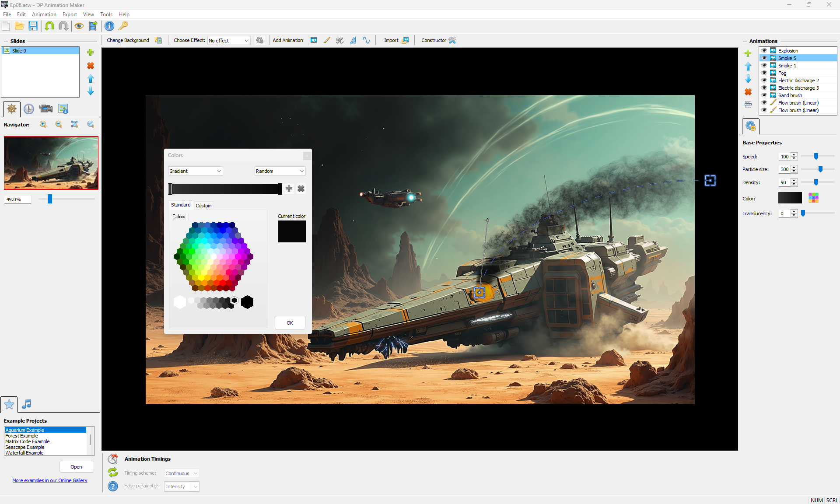The image size is (840, 504).
Task: Open the Animation menu
Action: click(x=44, y=14)
